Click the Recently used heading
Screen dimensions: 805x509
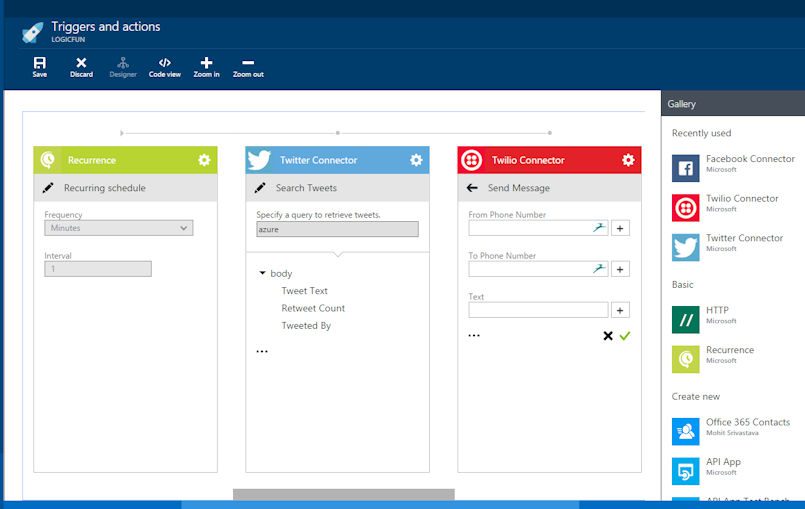coord(701,133)
